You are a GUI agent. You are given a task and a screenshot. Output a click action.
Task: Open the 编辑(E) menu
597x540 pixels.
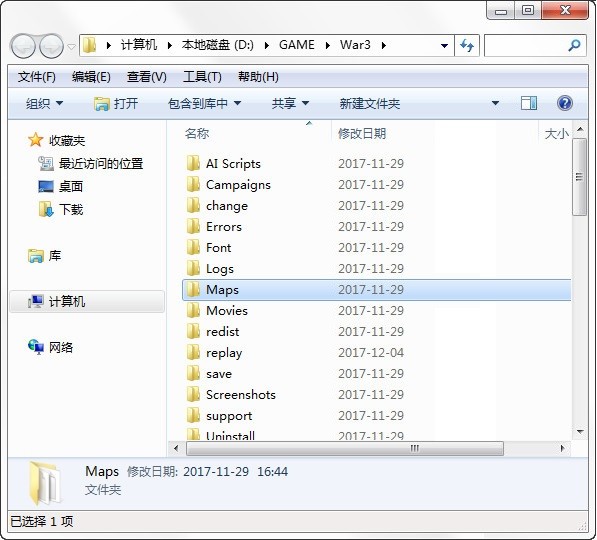(x=91, y=77)
